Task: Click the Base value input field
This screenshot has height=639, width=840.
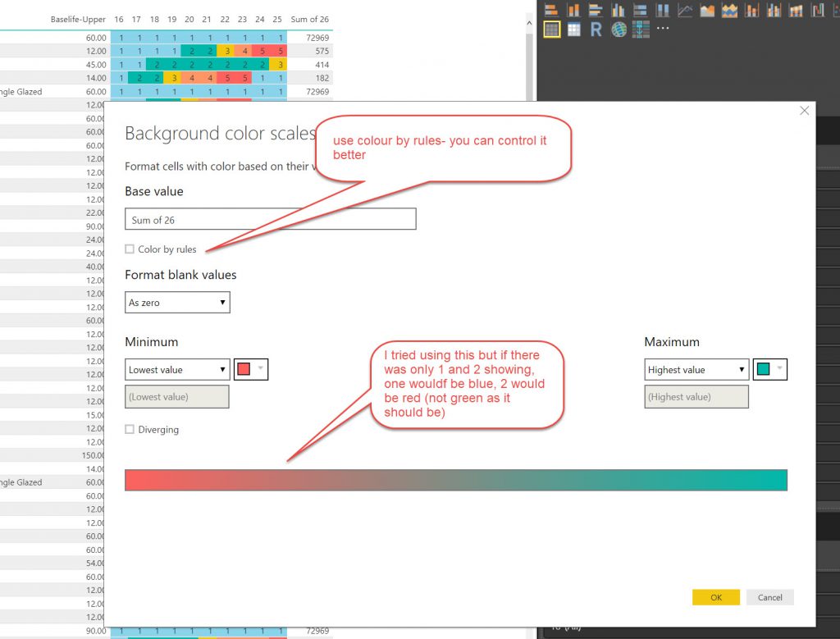Action: click(270, 220)
